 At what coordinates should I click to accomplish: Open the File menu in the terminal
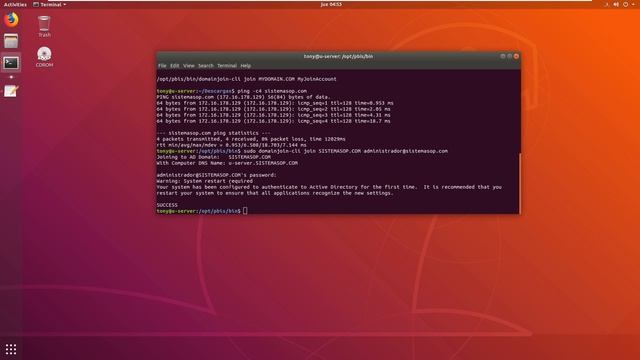coord(162,65)
